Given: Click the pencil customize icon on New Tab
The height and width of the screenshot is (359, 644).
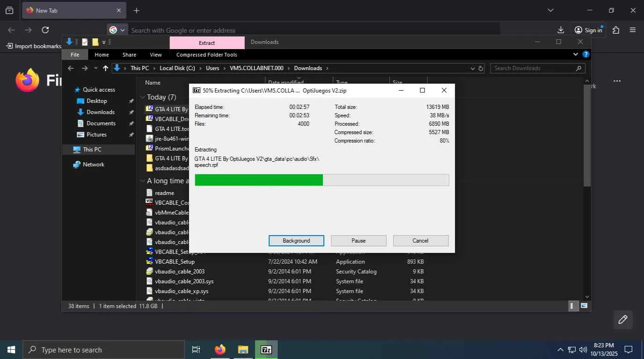Looking at the screenshot, I should pyautogui.click(x=623, y=320).
